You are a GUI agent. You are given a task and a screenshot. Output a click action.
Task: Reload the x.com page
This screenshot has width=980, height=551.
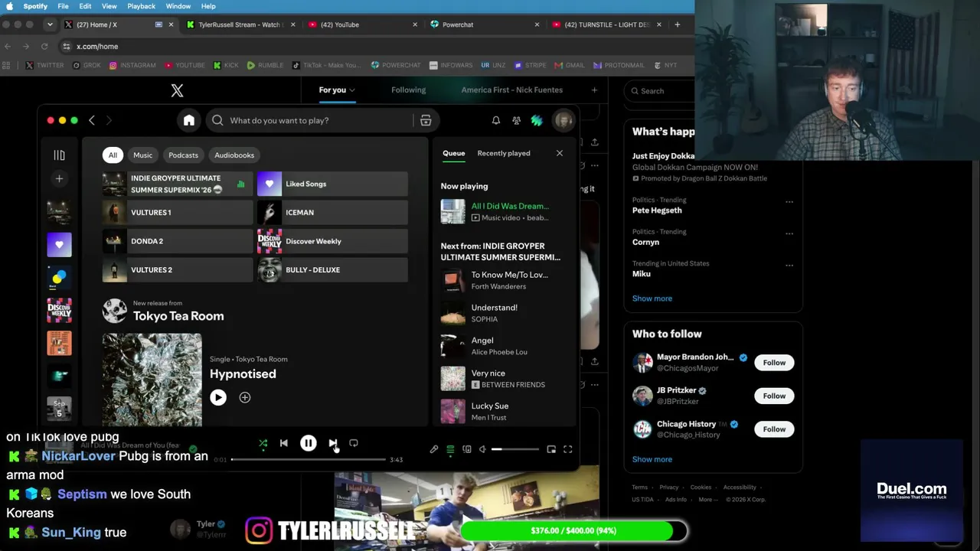click(x=44, y=47)
